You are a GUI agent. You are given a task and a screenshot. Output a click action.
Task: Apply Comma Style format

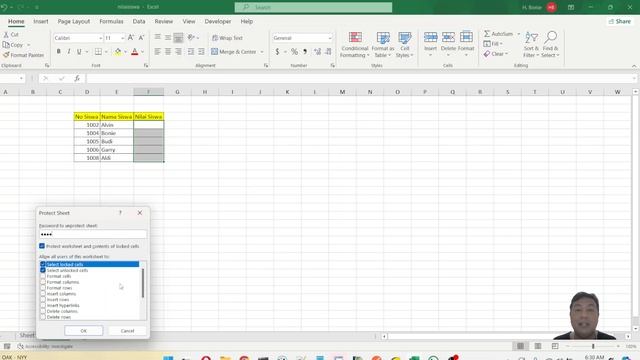tap(305, 51)
